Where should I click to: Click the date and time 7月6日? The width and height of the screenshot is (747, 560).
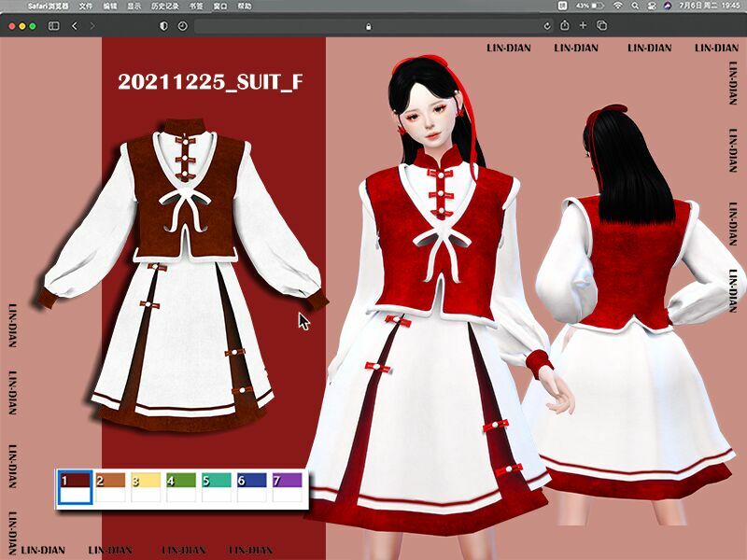[710, 6]
